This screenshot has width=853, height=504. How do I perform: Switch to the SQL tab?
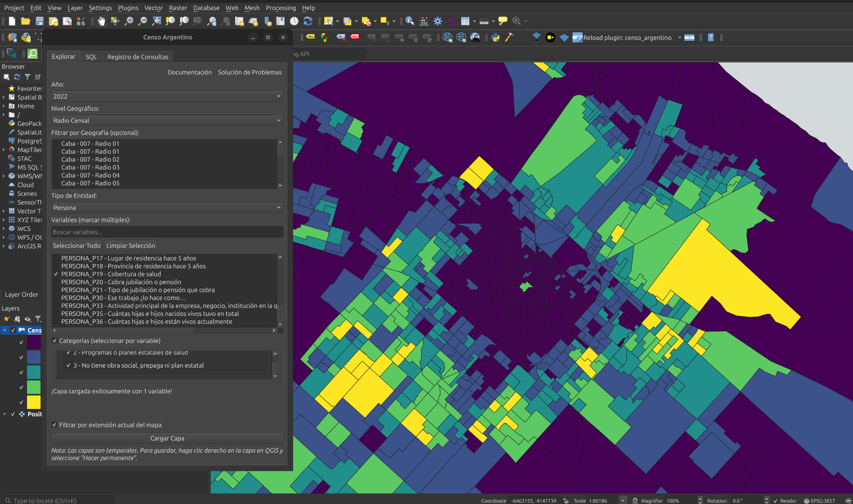click(91, 56)
